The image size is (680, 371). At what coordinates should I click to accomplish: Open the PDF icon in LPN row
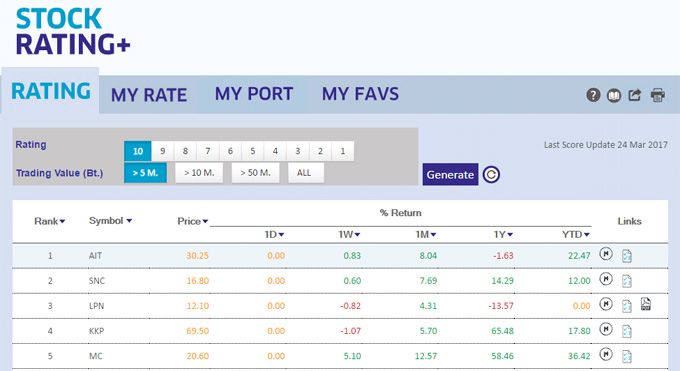coord(646,304)
